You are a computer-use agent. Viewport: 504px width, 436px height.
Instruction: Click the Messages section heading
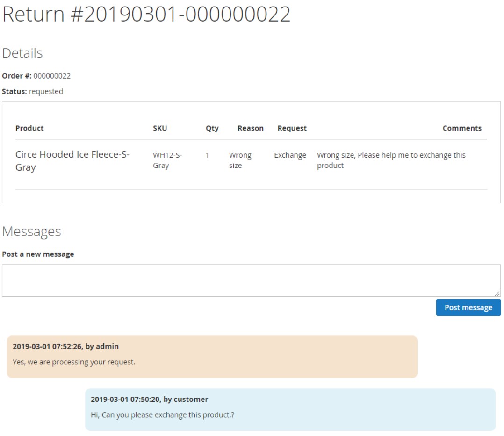pos(32,232)
